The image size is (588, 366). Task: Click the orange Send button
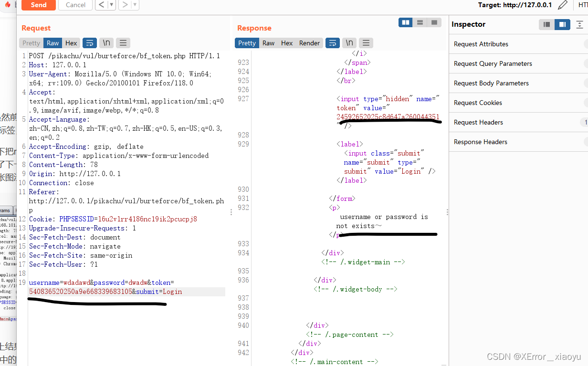pyautogui.click(x=38, y=5)
